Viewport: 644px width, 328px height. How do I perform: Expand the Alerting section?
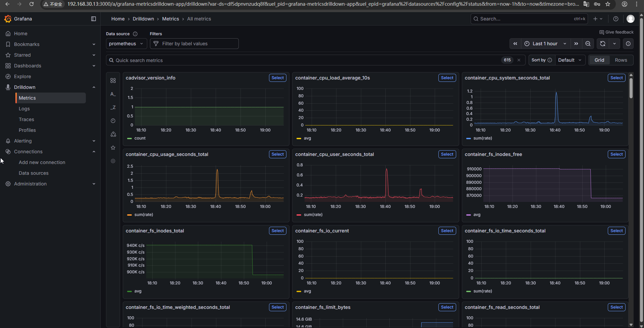(94, 141)
